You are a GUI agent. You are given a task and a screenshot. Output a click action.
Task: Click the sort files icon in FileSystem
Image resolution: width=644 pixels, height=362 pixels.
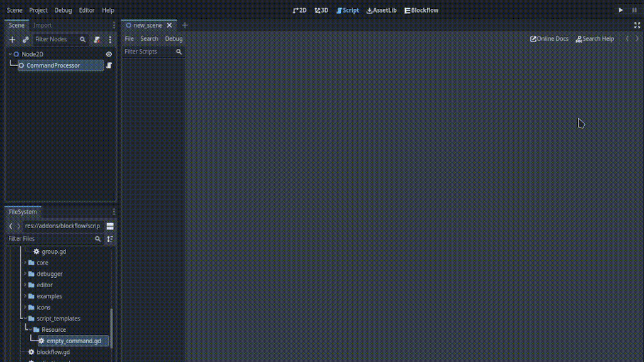(x=110, y=239)
